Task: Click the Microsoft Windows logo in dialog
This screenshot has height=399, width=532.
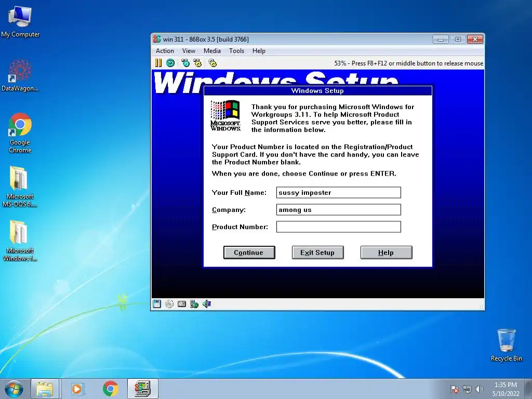Action: click(x=225, y=115)
